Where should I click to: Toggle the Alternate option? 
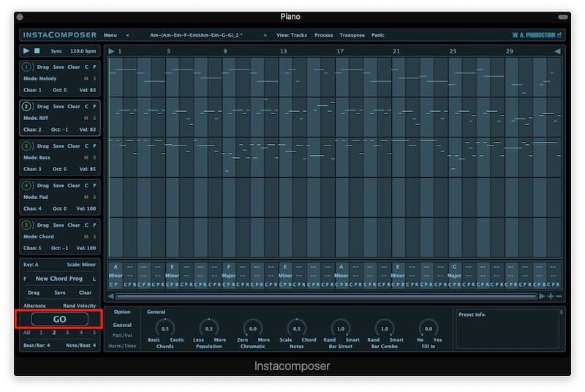[34, 306]
